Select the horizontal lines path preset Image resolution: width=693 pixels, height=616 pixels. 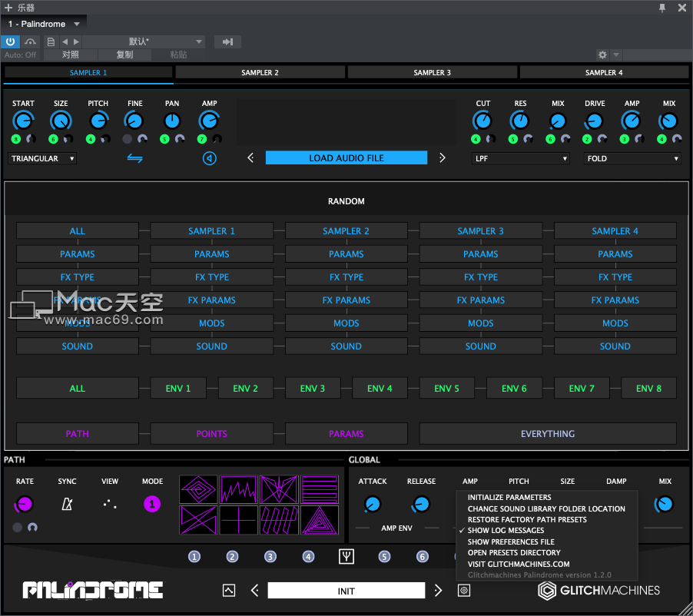(320, 489)
